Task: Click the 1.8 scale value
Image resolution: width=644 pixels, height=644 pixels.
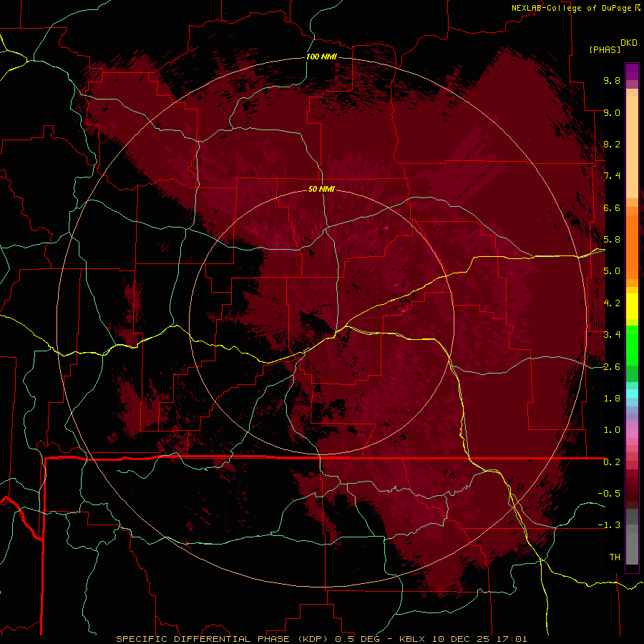Action: 612,399
